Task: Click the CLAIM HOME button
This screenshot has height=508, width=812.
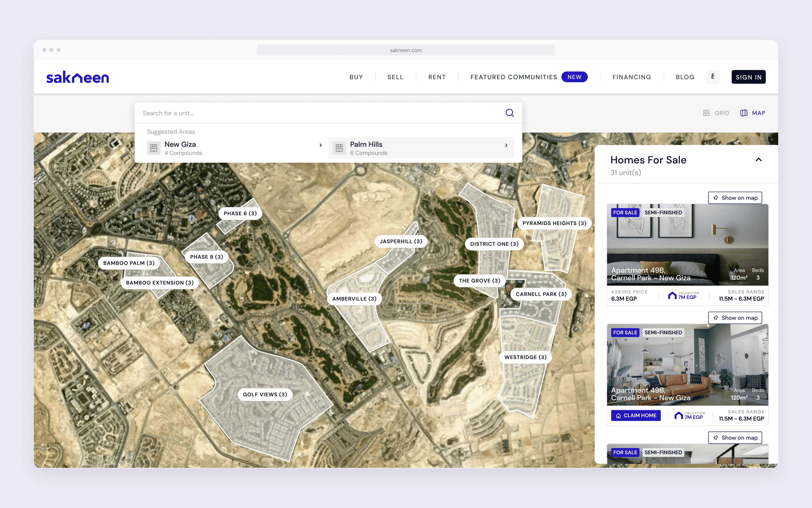Action: [x=636, y=415]
